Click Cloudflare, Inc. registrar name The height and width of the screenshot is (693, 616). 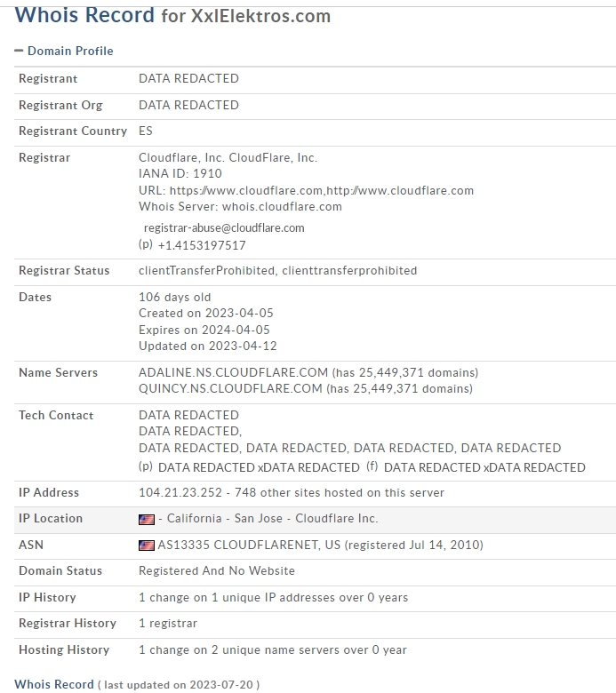tap(228, 158)
